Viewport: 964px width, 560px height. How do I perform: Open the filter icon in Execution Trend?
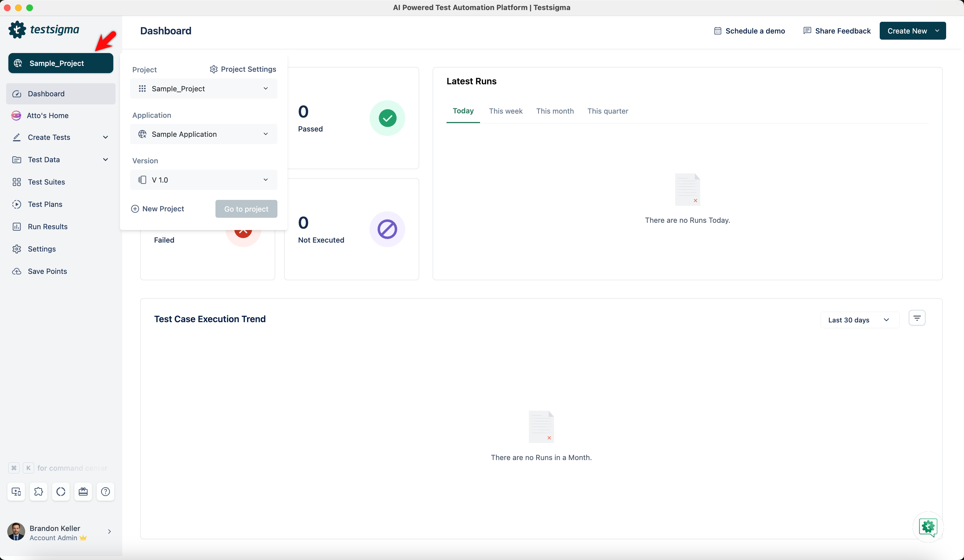point(917,318)
